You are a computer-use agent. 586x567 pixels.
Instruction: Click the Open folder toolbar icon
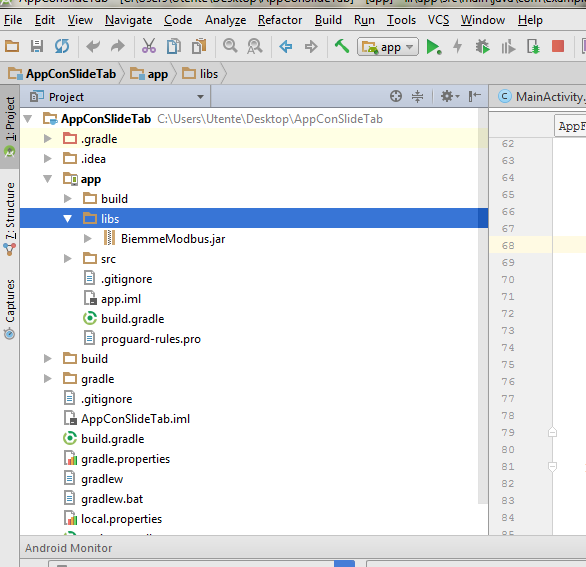[x=12, y=47]
